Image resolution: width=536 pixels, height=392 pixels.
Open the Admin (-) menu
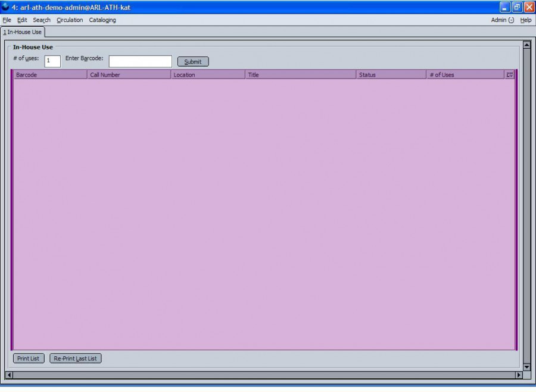coord(502,20)
